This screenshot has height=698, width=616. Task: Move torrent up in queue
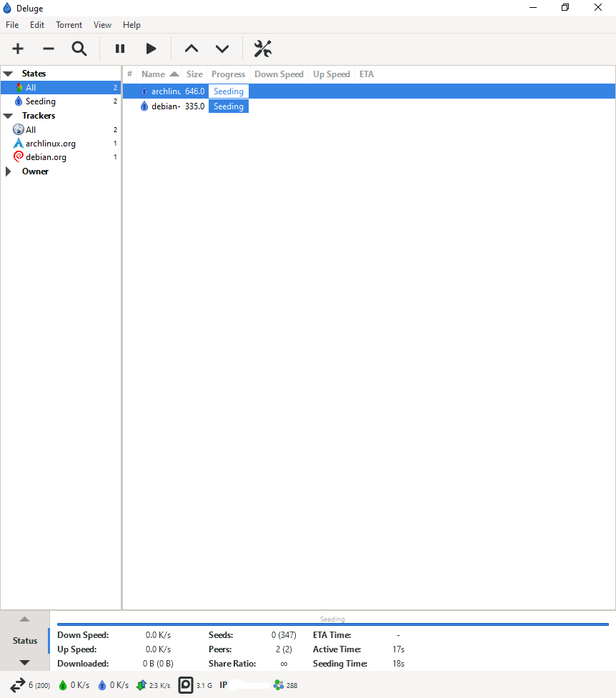coord(192,49)
